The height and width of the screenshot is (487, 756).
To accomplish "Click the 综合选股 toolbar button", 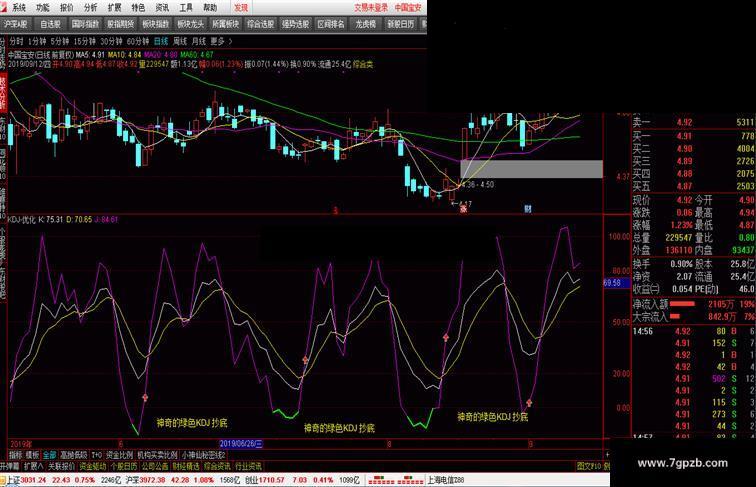I will pyautogui.click(x=260, y=24).
